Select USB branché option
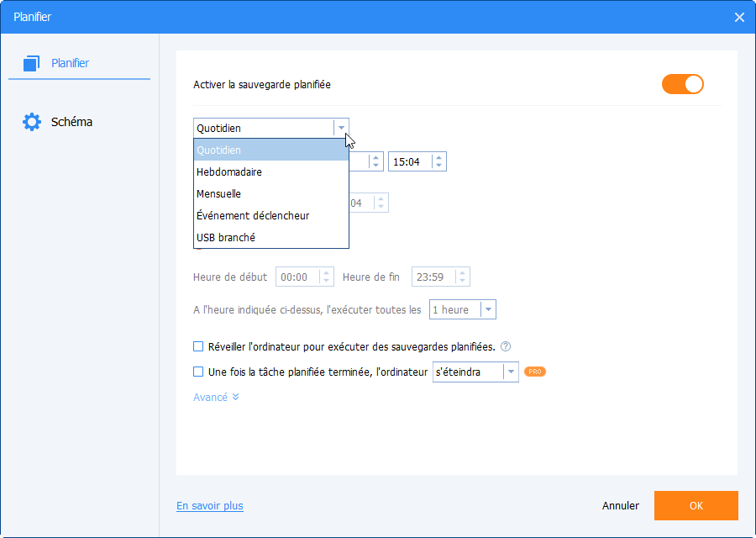 coord(271,237)
